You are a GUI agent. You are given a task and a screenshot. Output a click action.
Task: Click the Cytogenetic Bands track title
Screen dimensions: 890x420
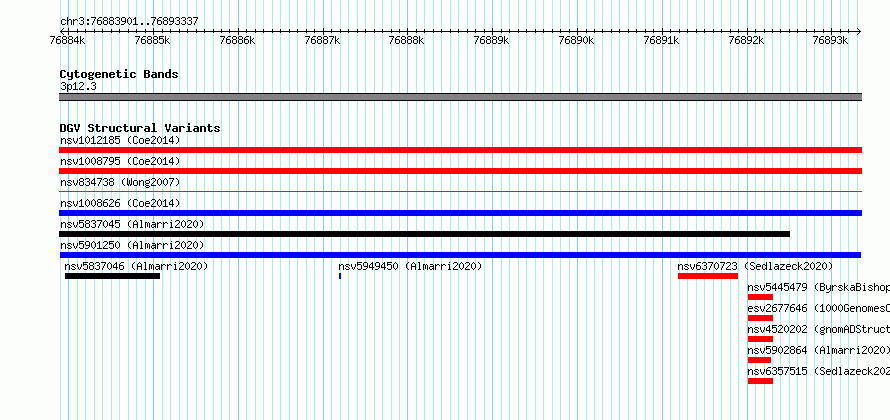tap(119, 74)
